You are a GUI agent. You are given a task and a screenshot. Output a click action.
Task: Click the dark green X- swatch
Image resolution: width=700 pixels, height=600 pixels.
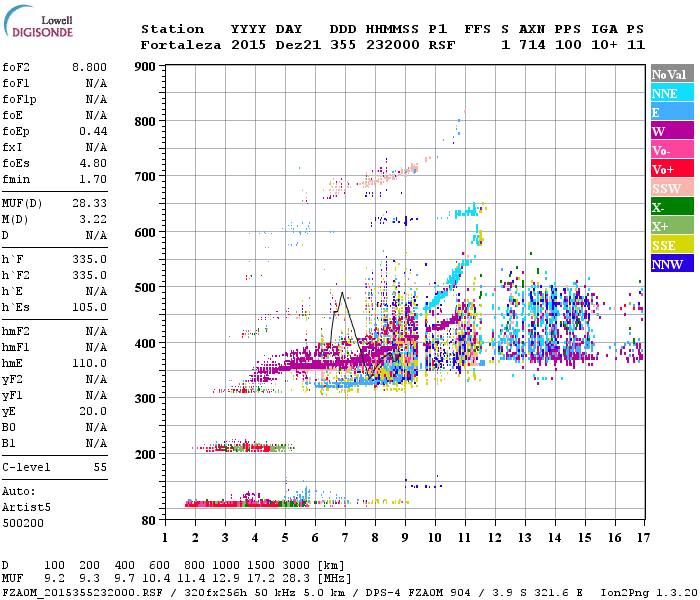(x=672, y=207)
